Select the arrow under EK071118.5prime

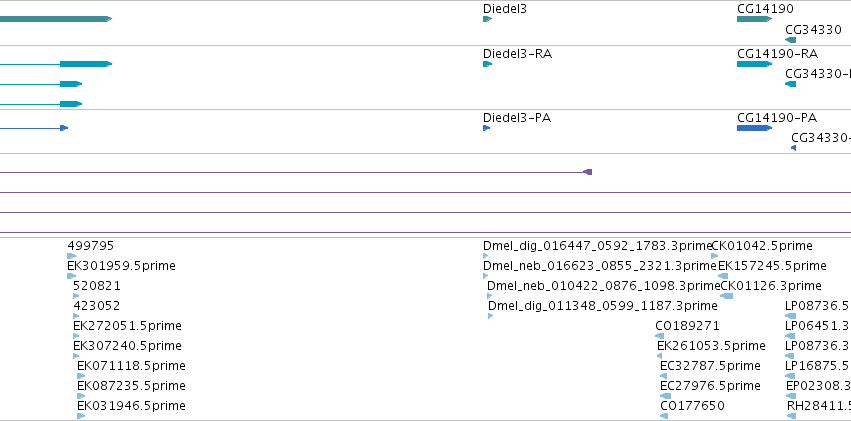pos(81,376)
